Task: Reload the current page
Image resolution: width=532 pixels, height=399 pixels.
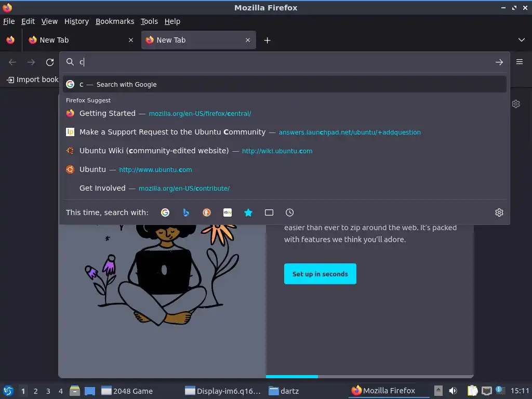Action: coord(50,62)
